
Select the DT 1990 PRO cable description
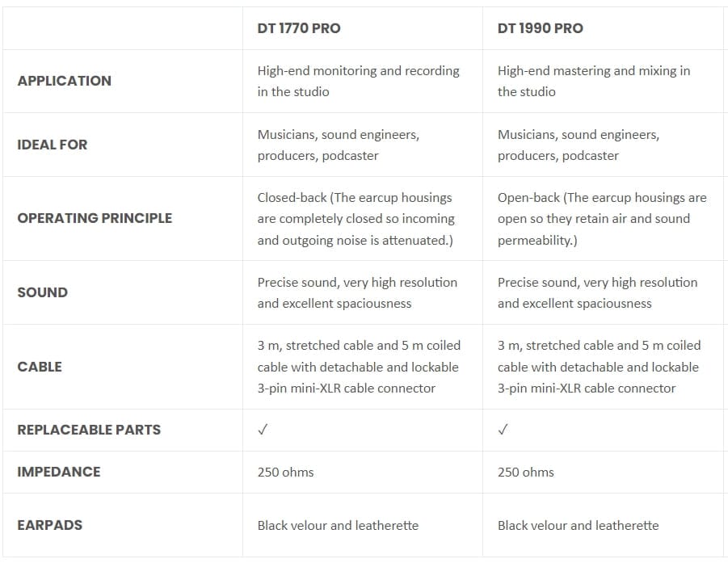click(599, 367)
